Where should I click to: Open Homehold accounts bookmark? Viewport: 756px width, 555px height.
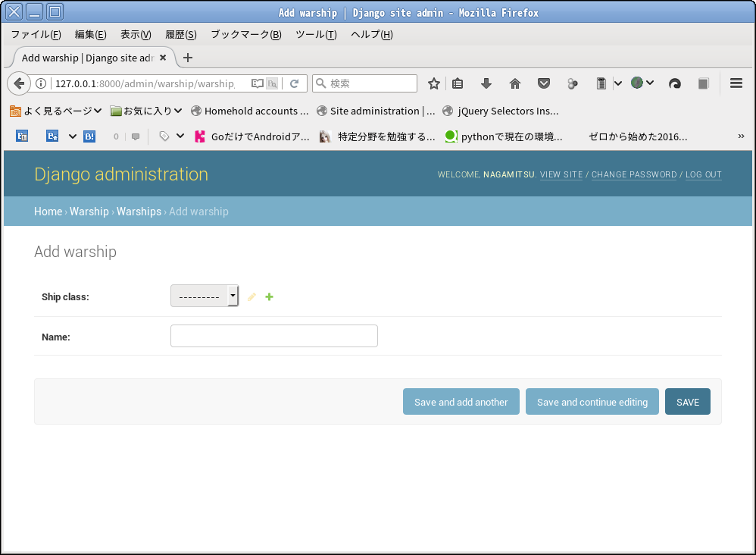(x=250, y=111)
